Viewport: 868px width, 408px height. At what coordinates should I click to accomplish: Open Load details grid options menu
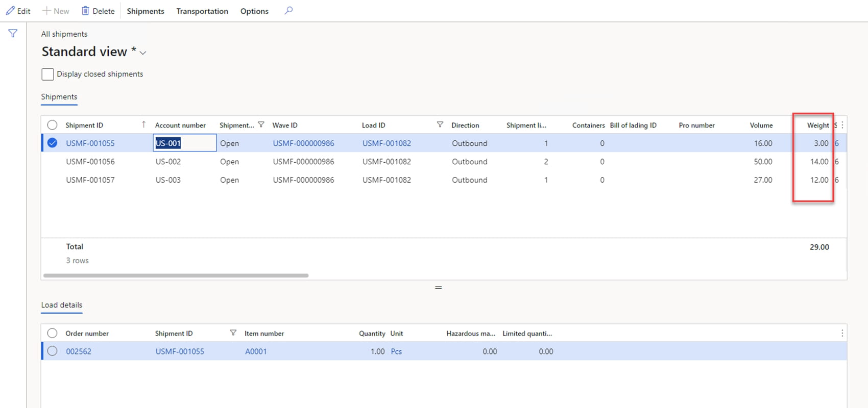(x=842, y=333)
